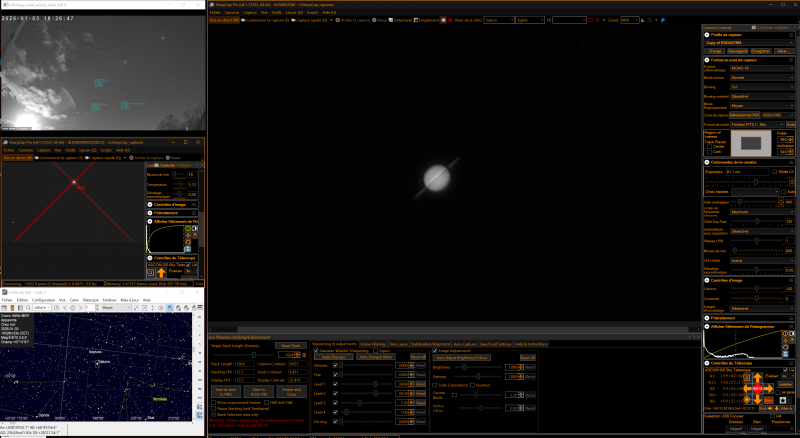Collapse 'Commandes de la caméra' section
This screenshot has width=800, height=438.
coord(707,162)
